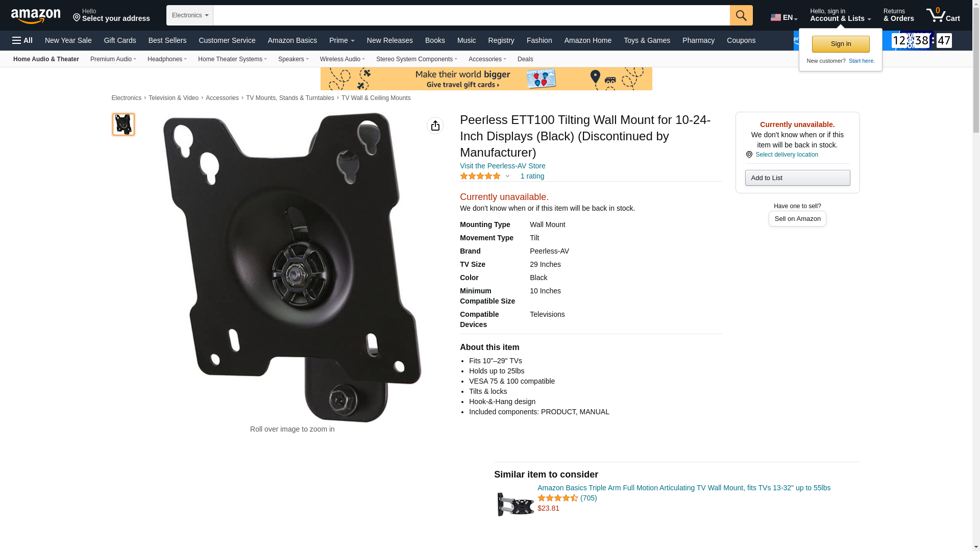Screen dimensions: 980x551
Task: Expand the Electronics search category dropdown
Action: pos(190,15)
